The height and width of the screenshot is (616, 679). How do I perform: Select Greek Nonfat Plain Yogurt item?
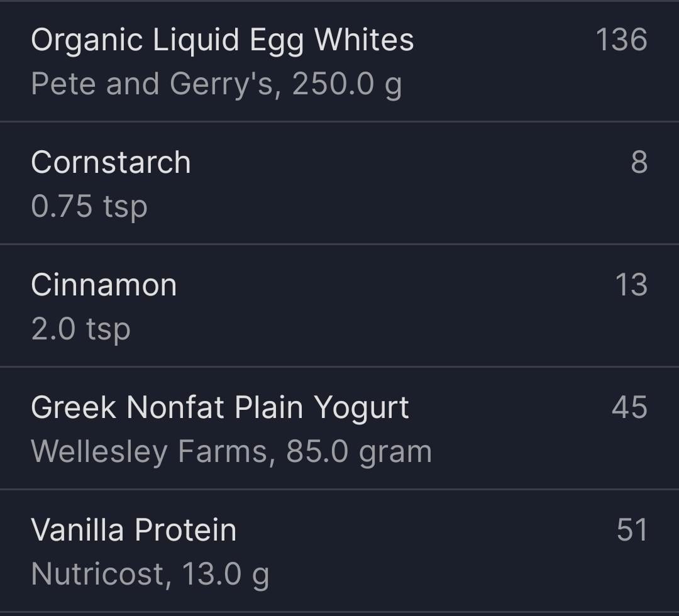[x=220, y=407]
